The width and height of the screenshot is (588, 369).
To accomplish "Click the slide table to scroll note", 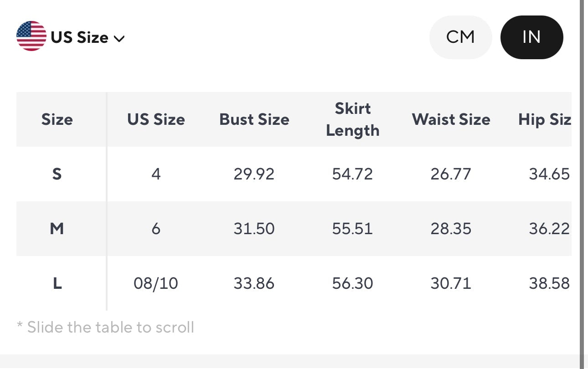I will [105, 327].
